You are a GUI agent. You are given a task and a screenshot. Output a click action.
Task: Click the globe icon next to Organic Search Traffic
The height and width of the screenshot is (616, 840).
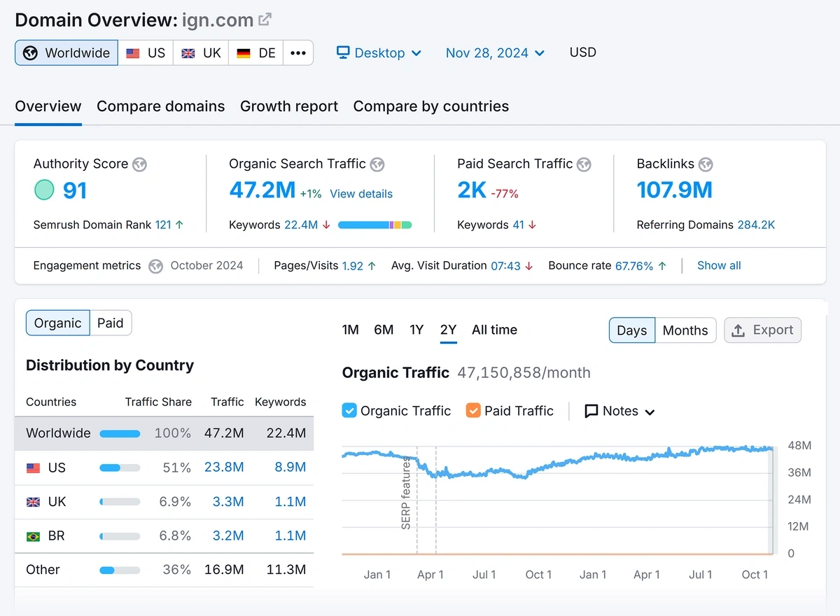(x=377, y=164)
